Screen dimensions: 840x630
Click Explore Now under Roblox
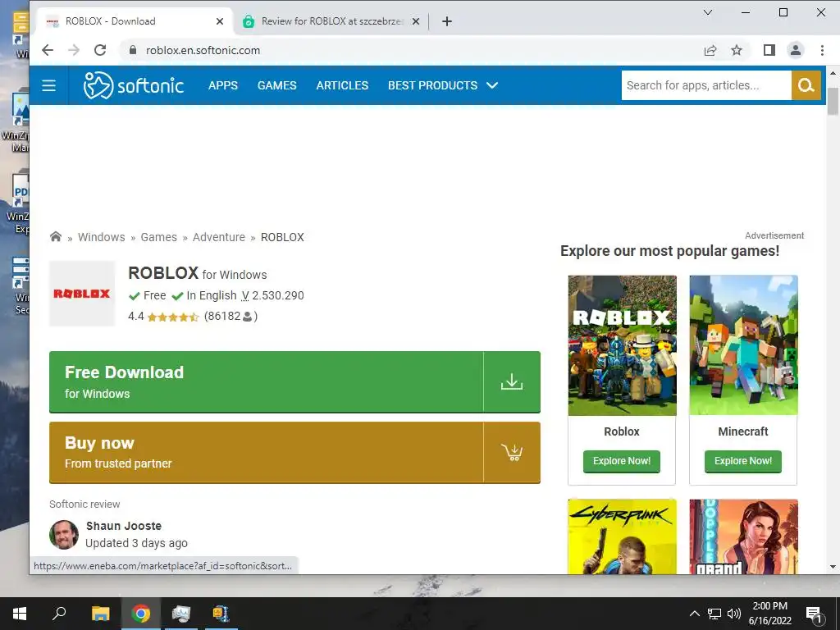[x=622, y=461]
